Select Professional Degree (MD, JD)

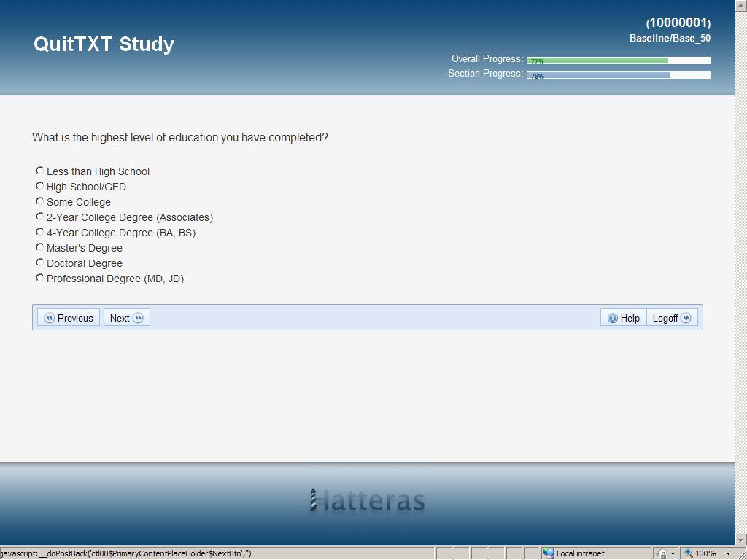pyautogui.click(x=39, y=277)
